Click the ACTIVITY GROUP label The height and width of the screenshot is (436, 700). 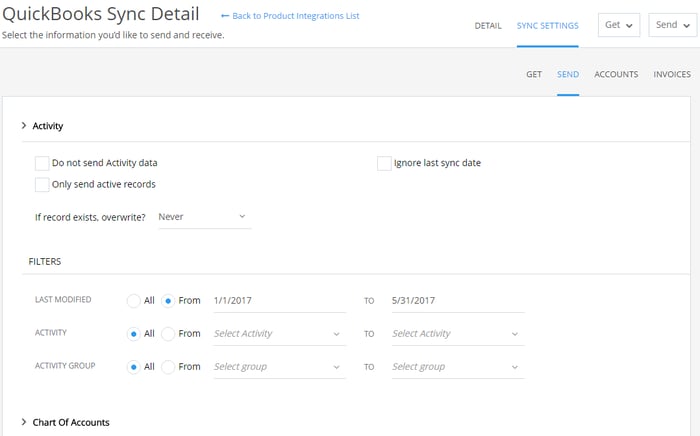point(65,365)
